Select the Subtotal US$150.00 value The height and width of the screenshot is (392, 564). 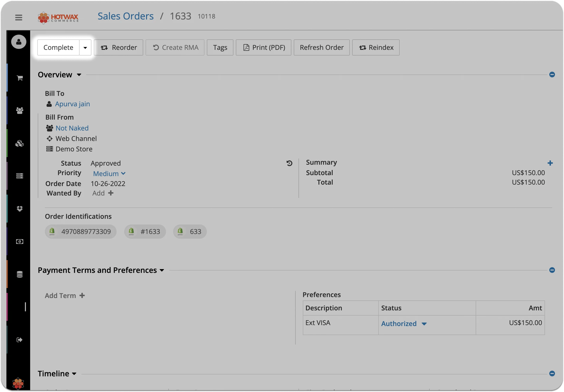(528, 173)
